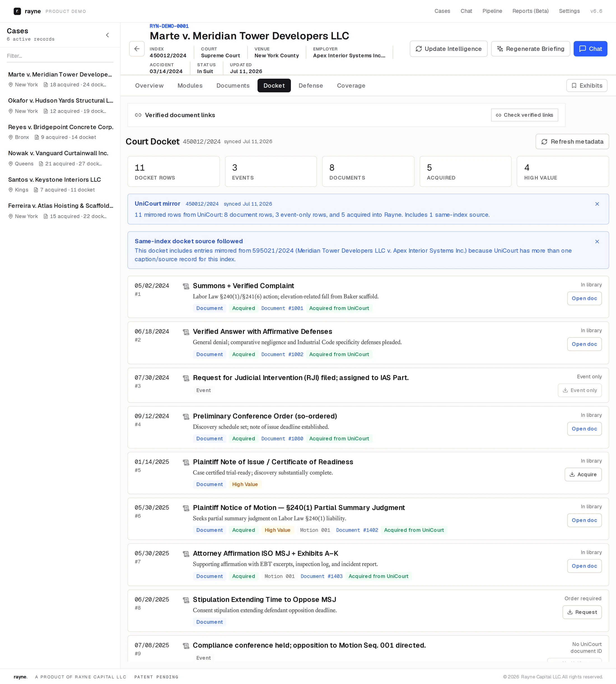Viewport: 616px width, 684px height.
Task: Open doc for Verified Answer with Affirmative Defenses
Action: pyautogui.click(x=584, y=344)
